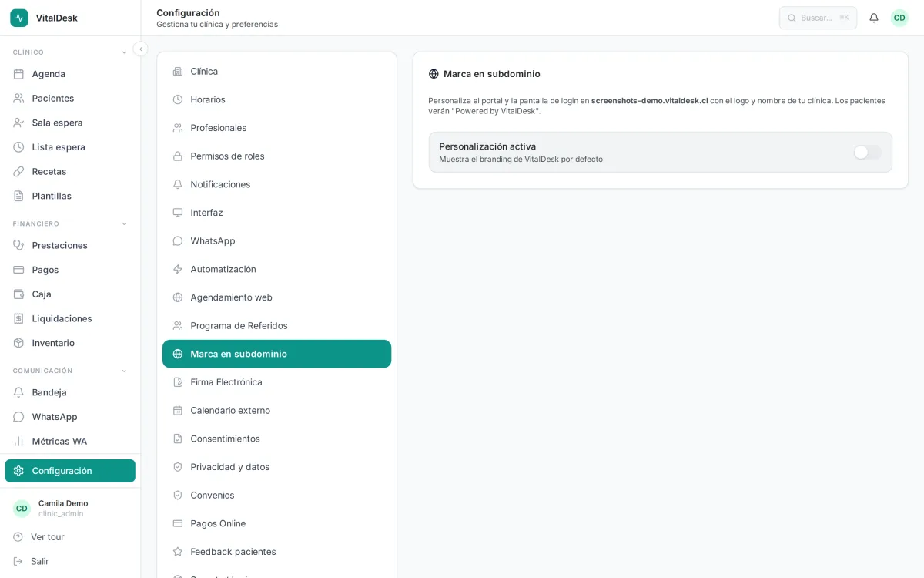Open Consentimientos settings

[x=276, y=439]
